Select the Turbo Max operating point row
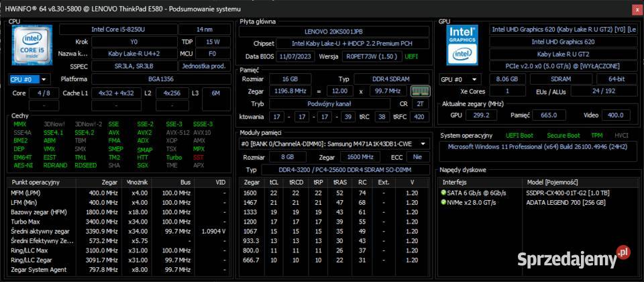The width and height of the screenshot is (644, 282). pos(119,222)
